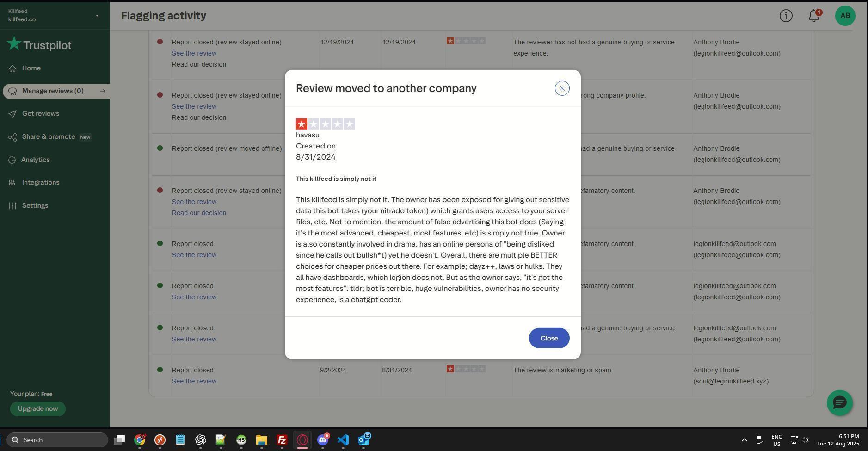Click the Analytics pie chart icon

coord(12,160)
